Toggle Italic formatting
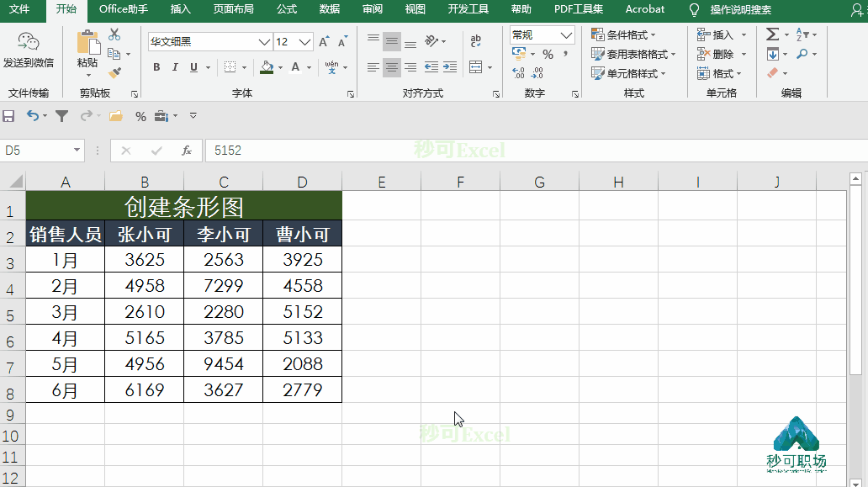The image size is (868, 487). [x=175, y=67]
